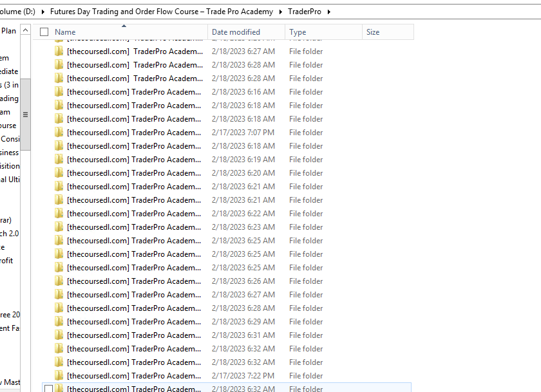This screenshot has width=541, height=392.
Task: Sort files by the Type column
Action: [x=323, y=32]
